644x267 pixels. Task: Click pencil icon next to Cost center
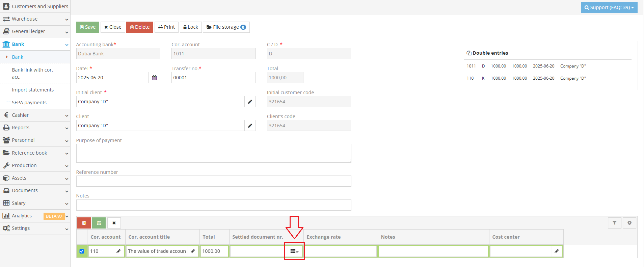[x=556, y=251]
